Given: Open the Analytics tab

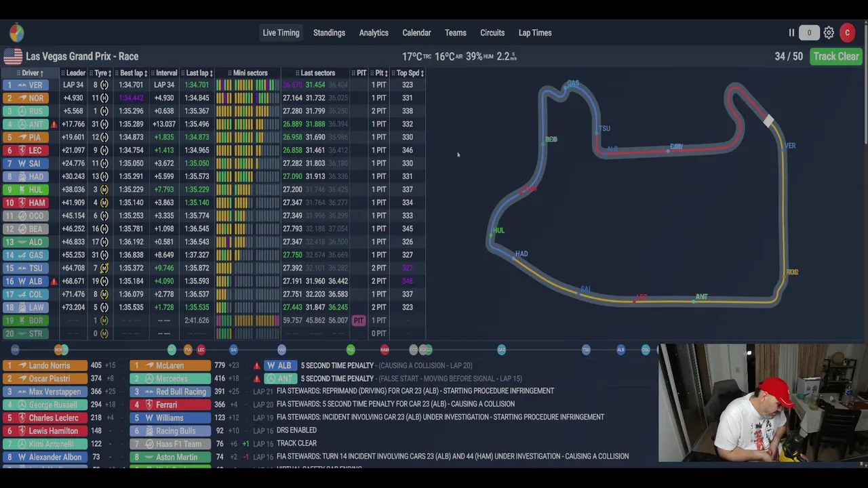Looking at the screenshot, I should pos(374,33).
